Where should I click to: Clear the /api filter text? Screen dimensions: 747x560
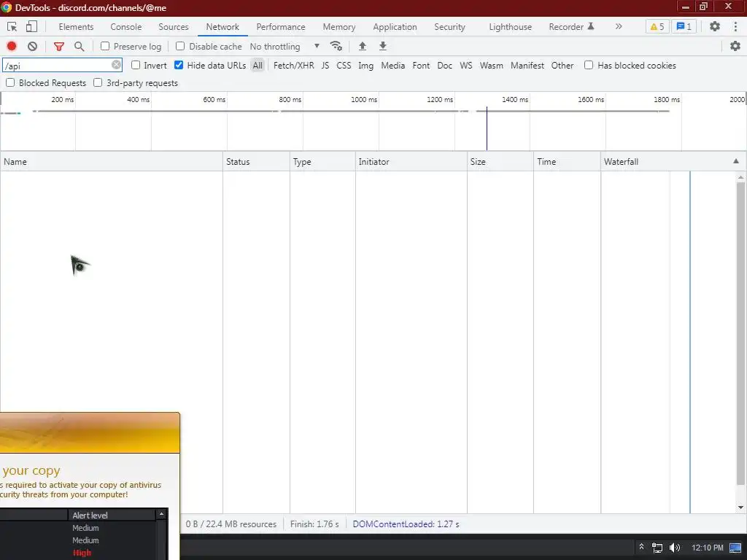click(x=116, y=65)
